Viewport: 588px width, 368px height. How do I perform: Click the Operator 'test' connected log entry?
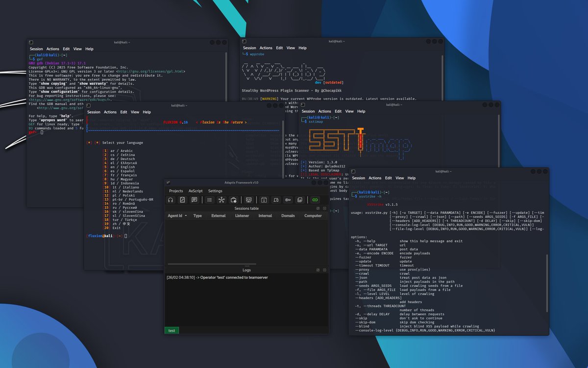tap(217, 277)
